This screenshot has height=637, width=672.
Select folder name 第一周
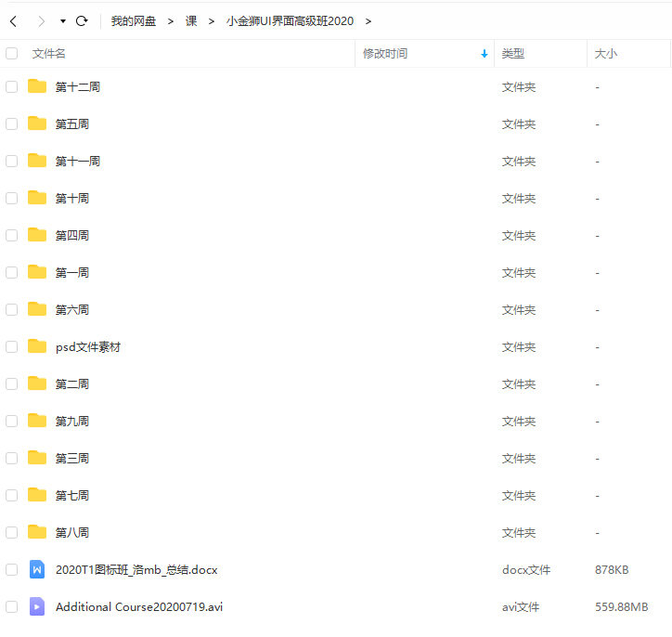(x=72, y=273)
